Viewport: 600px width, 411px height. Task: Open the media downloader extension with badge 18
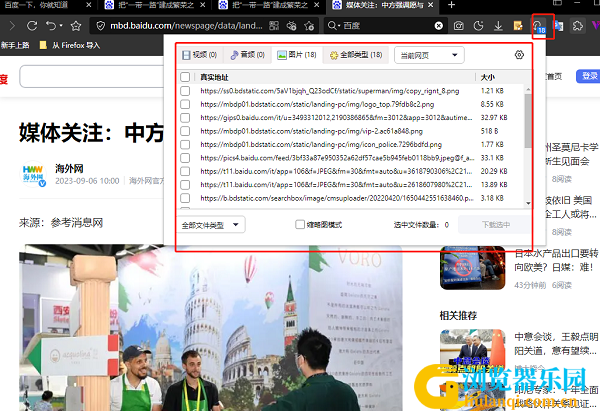pyautogui.click(x=539, y=26)
